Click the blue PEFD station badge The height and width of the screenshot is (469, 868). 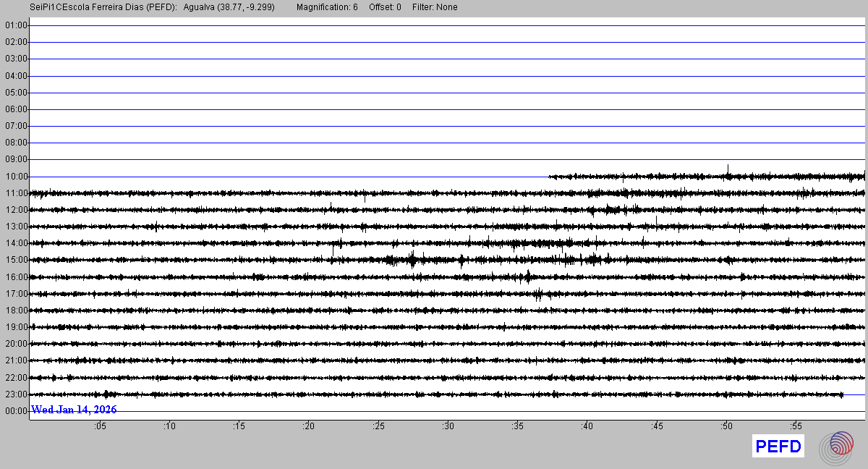(778, 447)
